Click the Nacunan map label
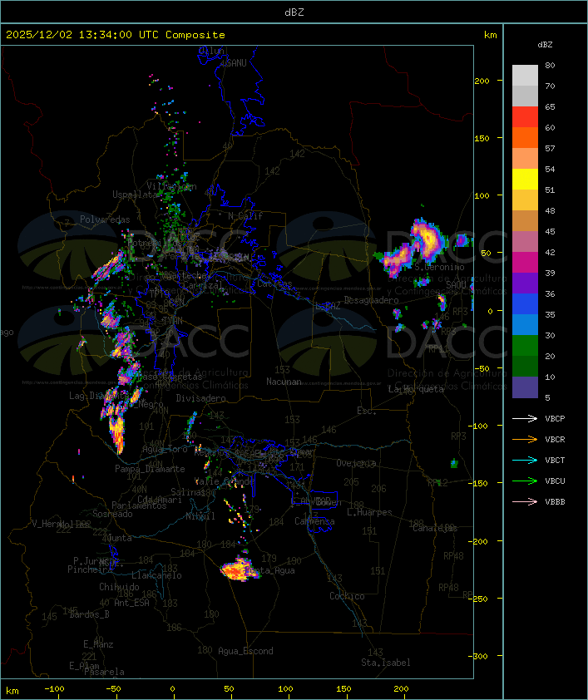This screenshot has width=588, height=700. tap(284, 382)
